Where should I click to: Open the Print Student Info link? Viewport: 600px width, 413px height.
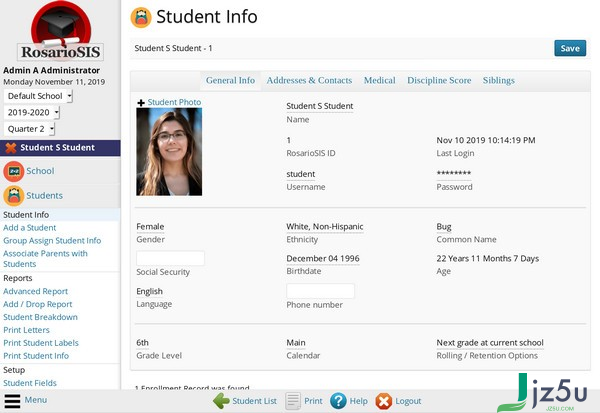[36, 356]
